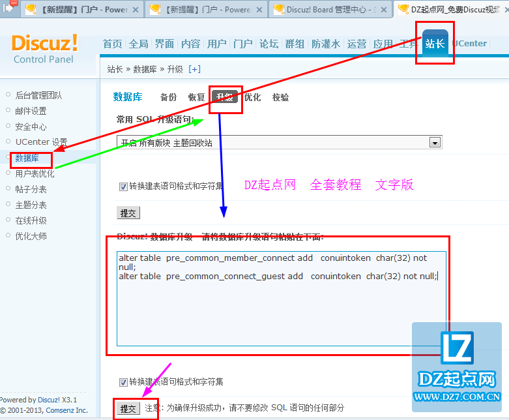Switch to the 优化 database tab
The height and width of the screenshot is (420, 509).
pos(252,97)
